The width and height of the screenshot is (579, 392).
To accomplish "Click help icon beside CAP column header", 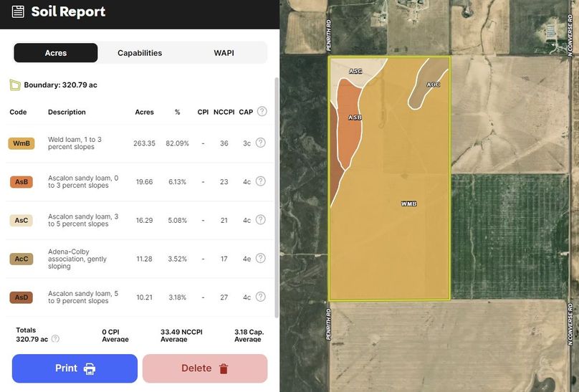I will pos(262,111).
